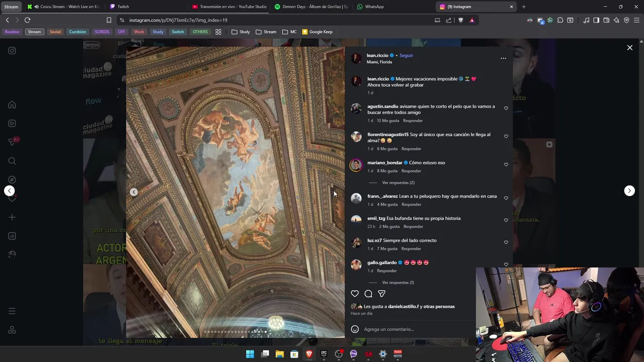Bookmark this page with bookmark icon
This screenshot has height=362, width=644.
coord(109,20)
